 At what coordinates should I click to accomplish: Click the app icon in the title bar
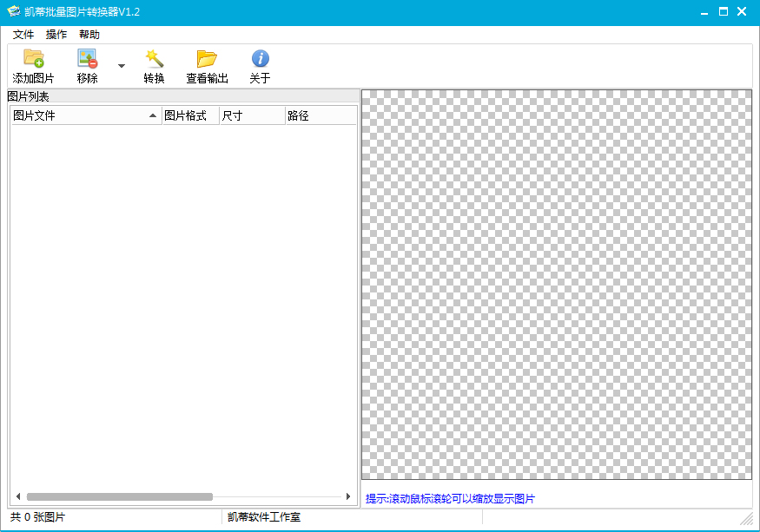click(x=14, y=11)
